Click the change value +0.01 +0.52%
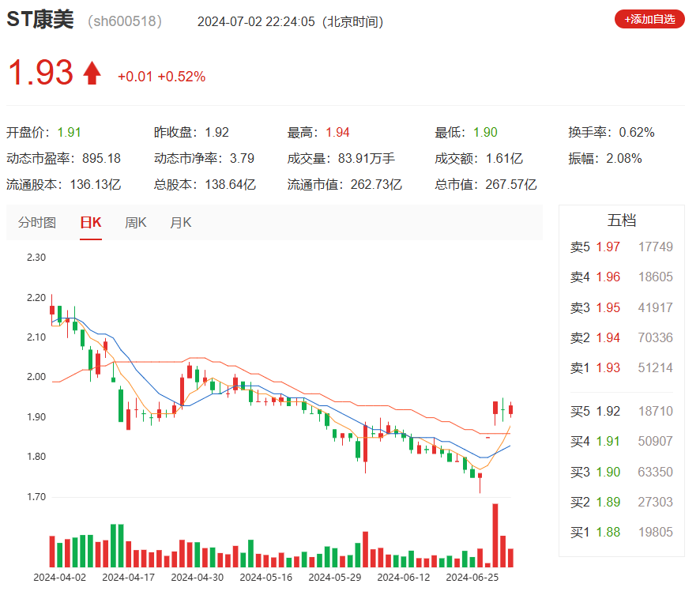The width and height of the screenshot is (700, 595). [x=162, y=77]
